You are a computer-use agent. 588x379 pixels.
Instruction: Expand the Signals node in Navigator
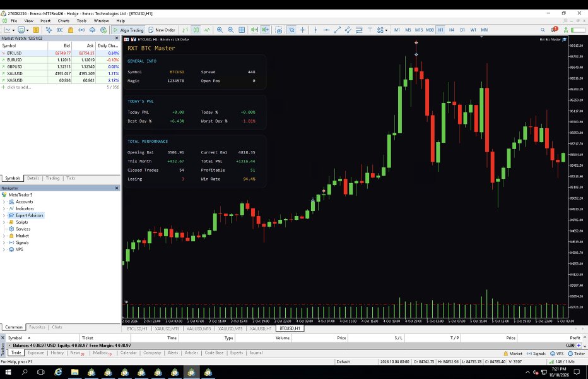4,243
